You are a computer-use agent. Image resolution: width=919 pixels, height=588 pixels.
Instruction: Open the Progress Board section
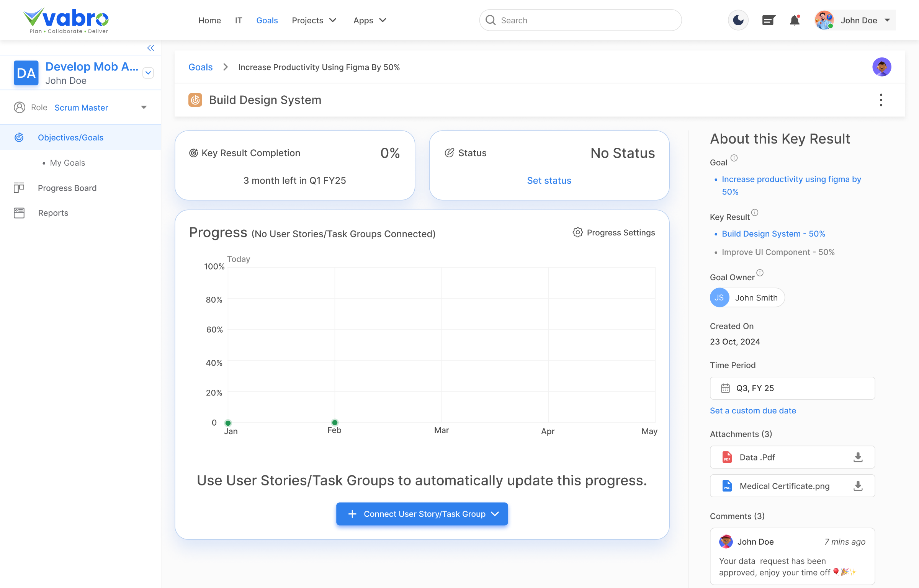(67, 188)
